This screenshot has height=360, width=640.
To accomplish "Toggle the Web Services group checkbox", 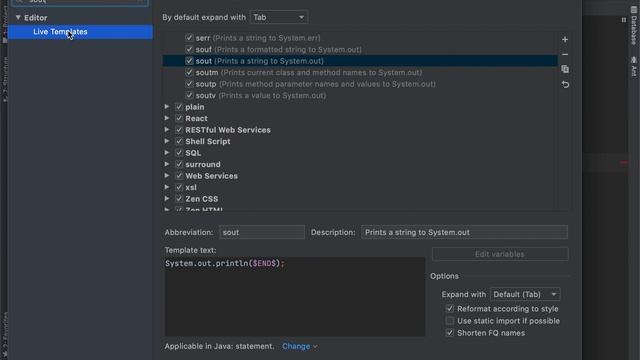I will (179, 176).
